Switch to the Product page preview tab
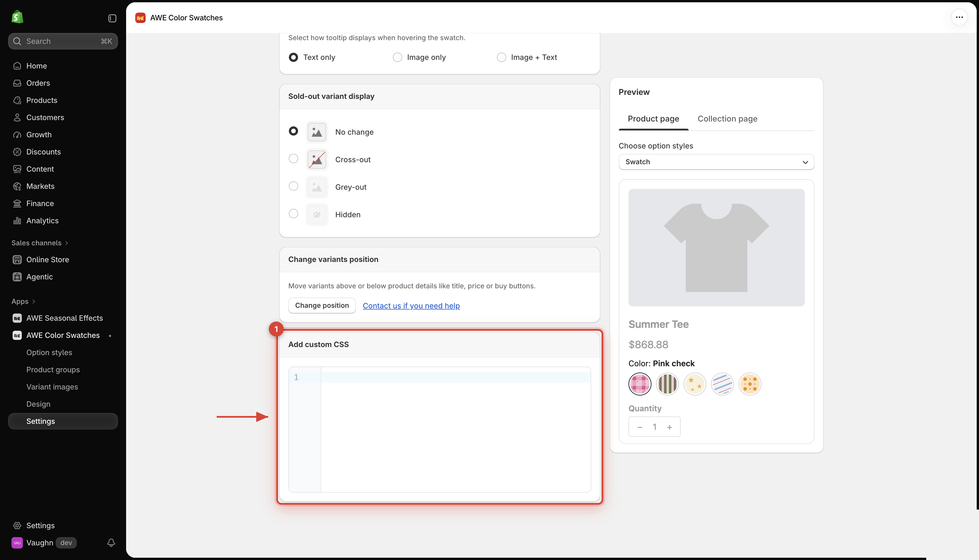This screenshot has height=560, width=979. (653, 119)
